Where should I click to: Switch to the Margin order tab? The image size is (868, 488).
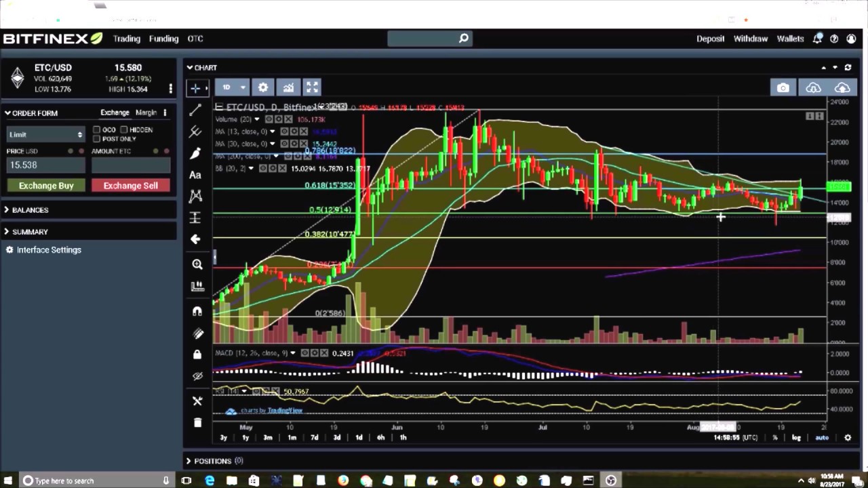pos(146,113)
